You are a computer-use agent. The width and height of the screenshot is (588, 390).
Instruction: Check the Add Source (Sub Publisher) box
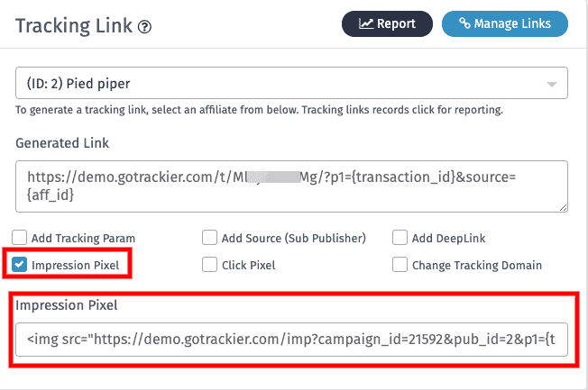point(210,239)
